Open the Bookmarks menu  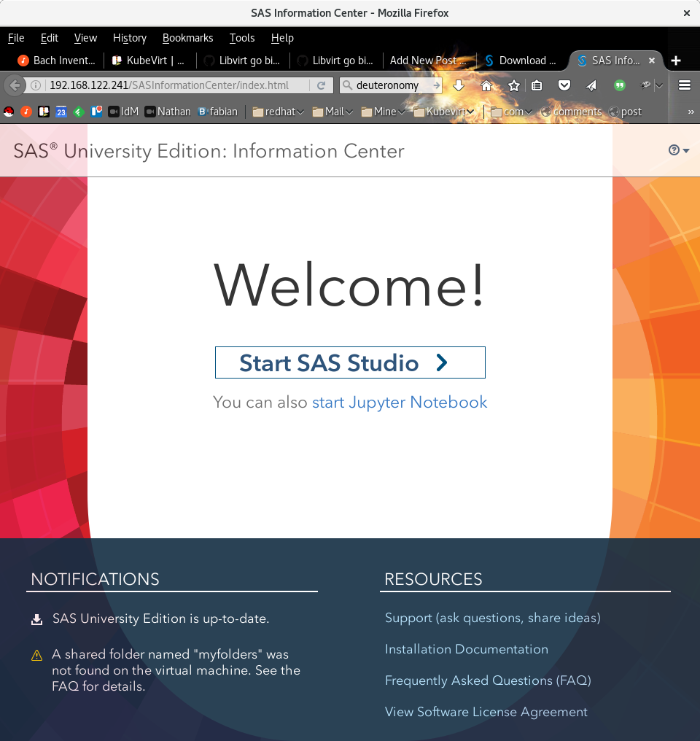pos(187,38)
